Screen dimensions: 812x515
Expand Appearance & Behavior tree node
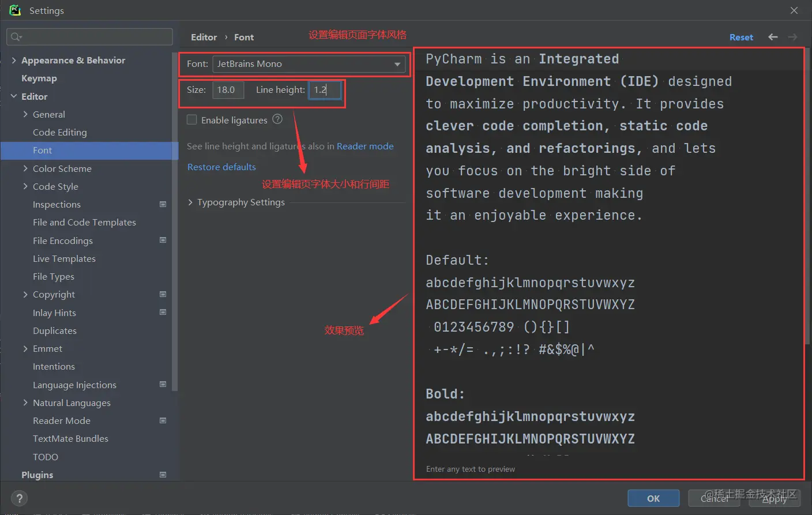14,60
